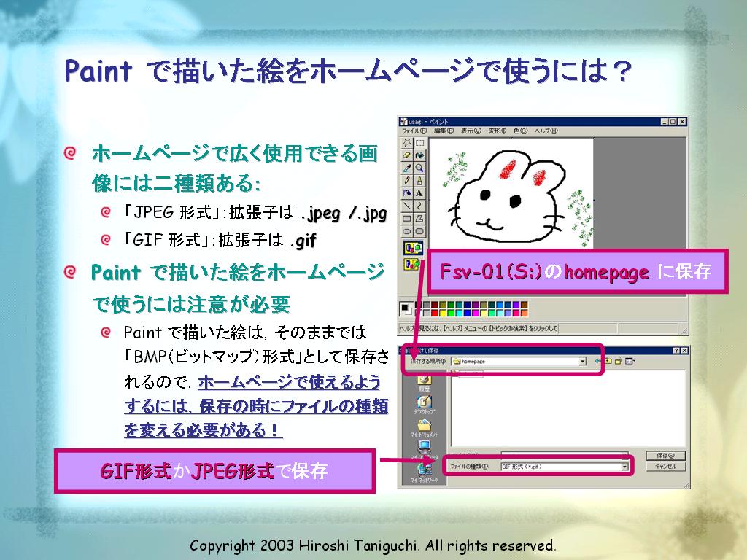Viewport: 747px width, 560px height.
Task: Choose the magenta palette color
Action: [476, 313]
